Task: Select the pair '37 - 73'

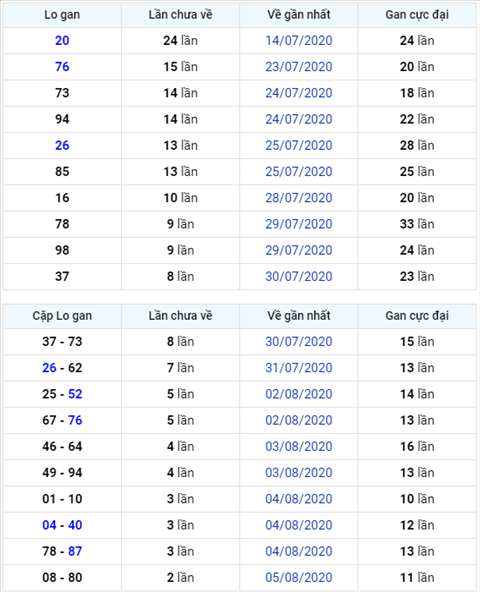Action: 62,341
